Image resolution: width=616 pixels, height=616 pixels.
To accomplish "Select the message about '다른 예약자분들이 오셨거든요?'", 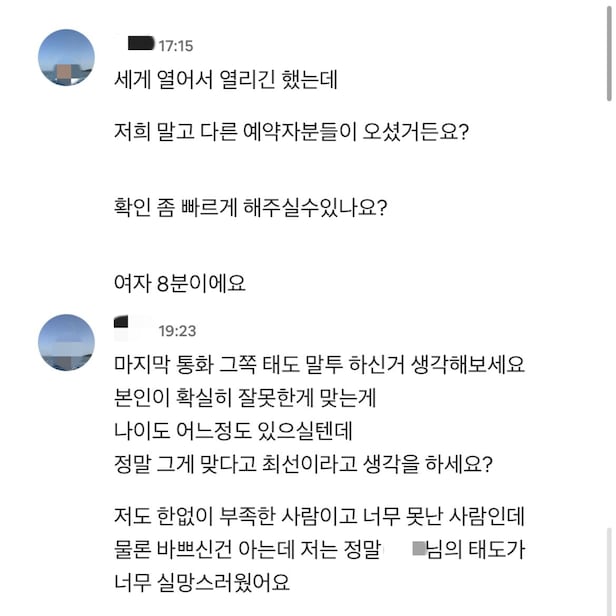I will tap(291, 131).
